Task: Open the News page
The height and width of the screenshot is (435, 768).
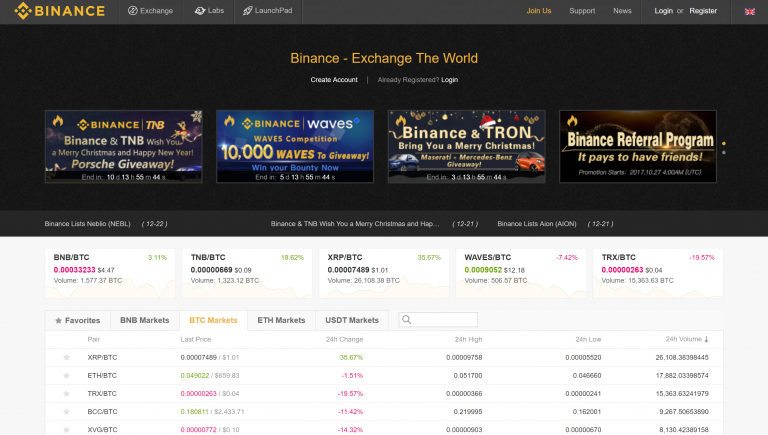Action: (622, 11)
